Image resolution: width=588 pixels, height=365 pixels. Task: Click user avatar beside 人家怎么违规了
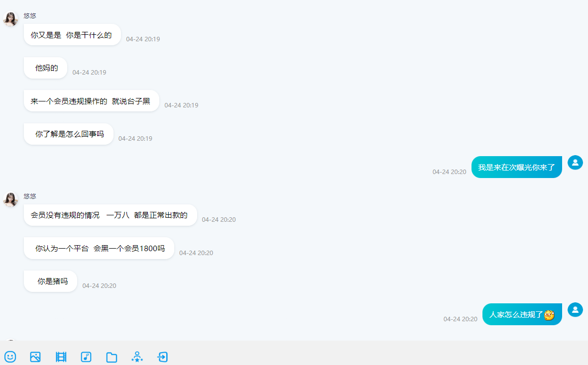pyautogui.click(x=575, y=310)
